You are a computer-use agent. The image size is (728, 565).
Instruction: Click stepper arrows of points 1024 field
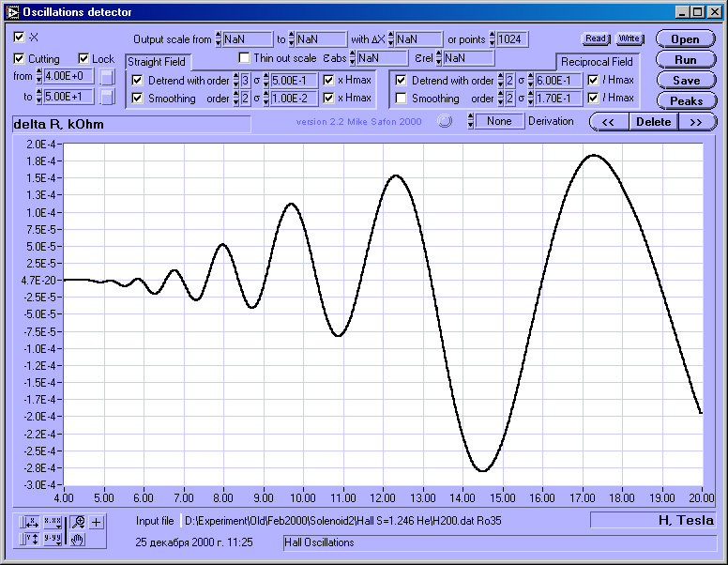pos(493,39)
